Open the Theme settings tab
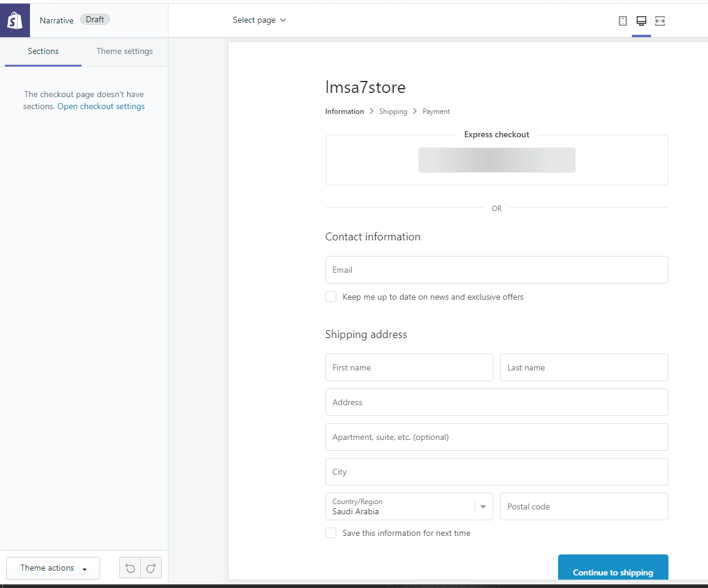The width and height of the screenshot is (708, 588). click(x=125, y=52)
